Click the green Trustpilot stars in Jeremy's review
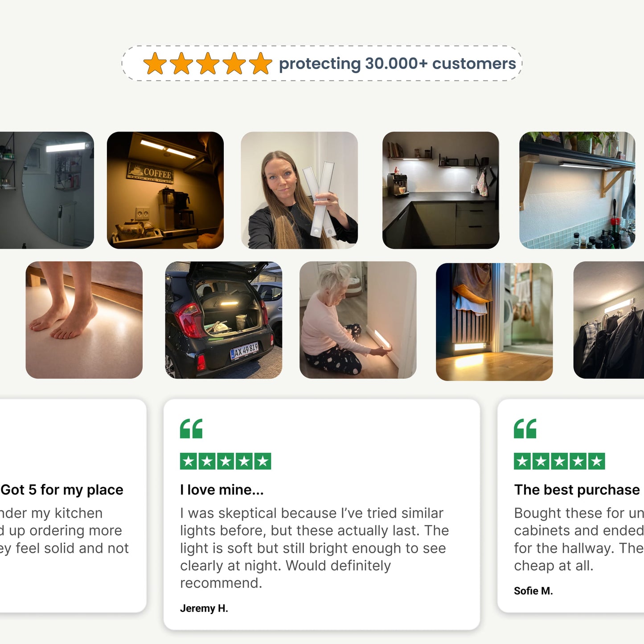The height and width of the screenshot is (644, 644). (x=226, y=461)
